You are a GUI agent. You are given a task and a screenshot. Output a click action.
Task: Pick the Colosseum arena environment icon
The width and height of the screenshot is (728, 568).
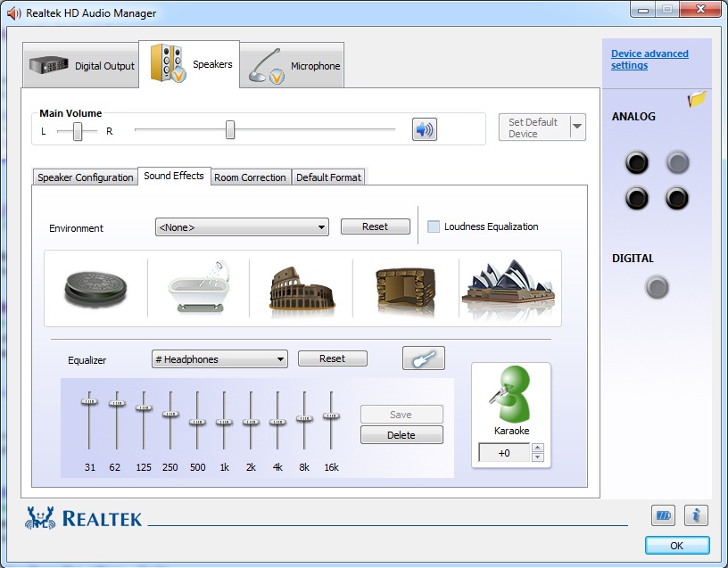tap(302, 289)
